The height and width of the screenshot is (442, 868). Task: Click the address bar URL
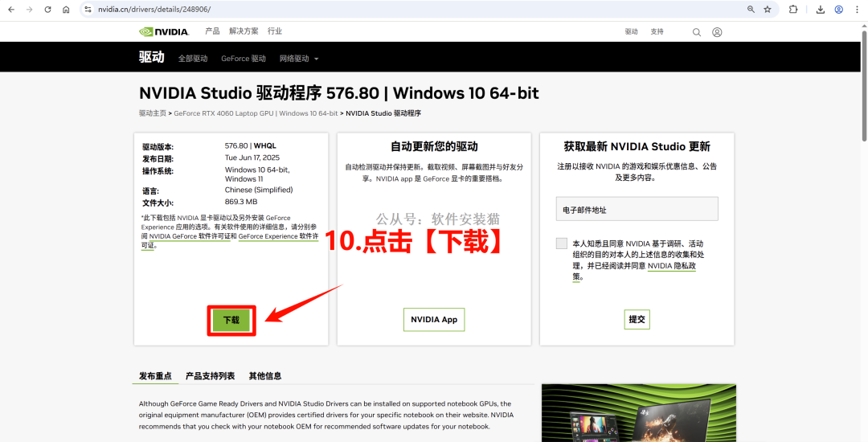(x=154, y=10)
